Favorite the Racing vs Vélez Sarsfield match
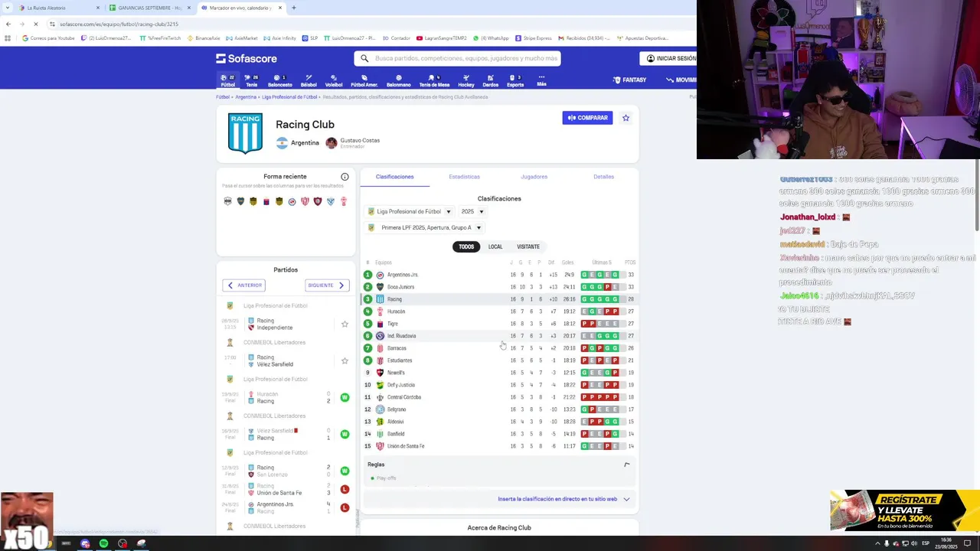This screenshot has width=980, height=551. tap(345, 360)
